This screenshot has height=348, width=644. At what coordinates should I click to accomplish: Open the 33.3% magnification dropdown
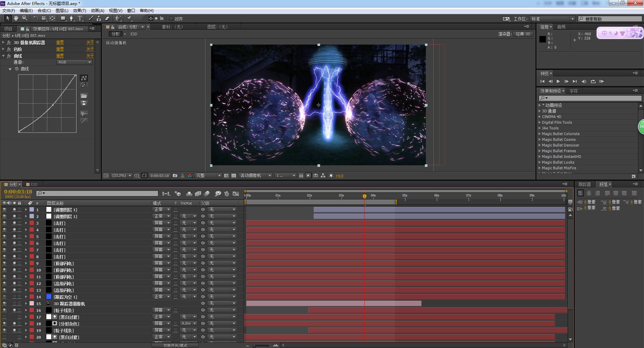click(x=121, y=176)
